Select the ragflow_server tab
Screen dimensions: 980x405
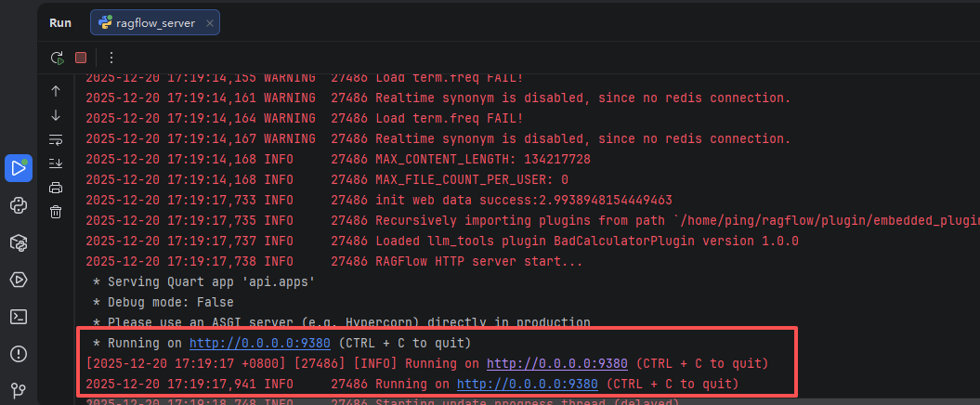155,23
